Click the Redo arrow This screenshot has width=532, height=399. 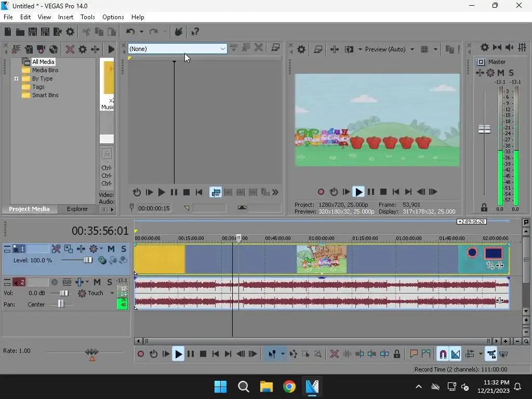click(x=154, y=32)
